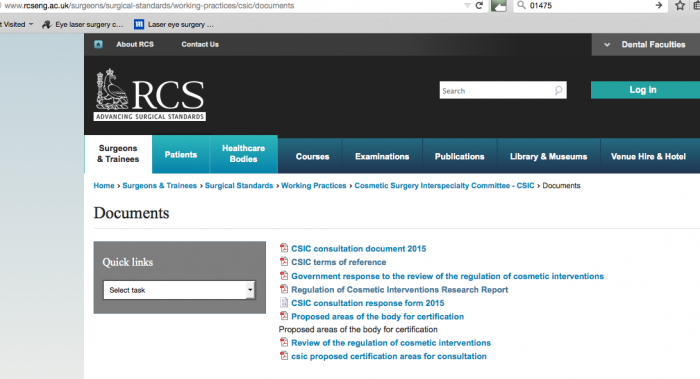Click the magnifier icon in browser search box

click(x=521, y=5)
